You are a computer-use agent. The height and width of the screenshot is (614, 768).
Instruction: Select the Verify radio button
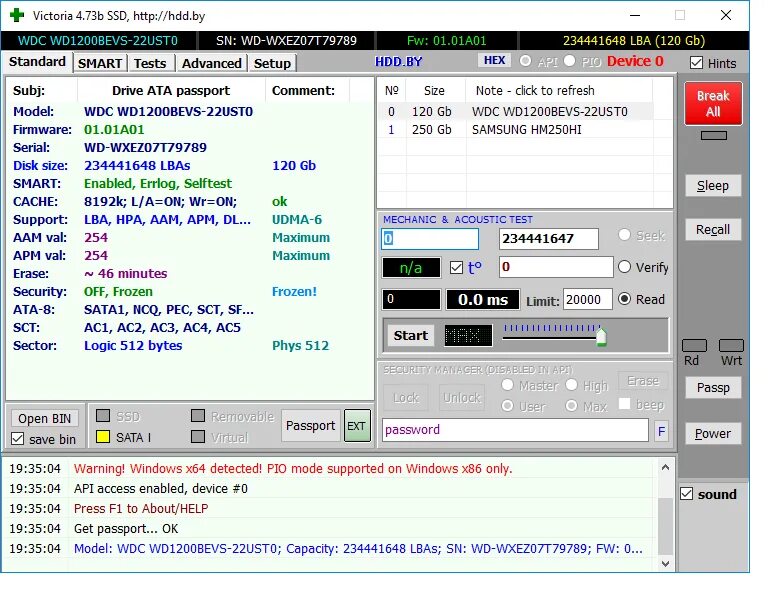[624, 267]
